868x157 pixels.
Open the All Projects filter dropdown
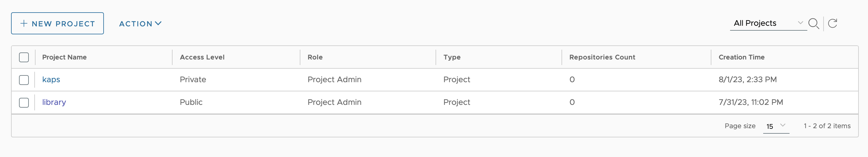coord(768,23)
